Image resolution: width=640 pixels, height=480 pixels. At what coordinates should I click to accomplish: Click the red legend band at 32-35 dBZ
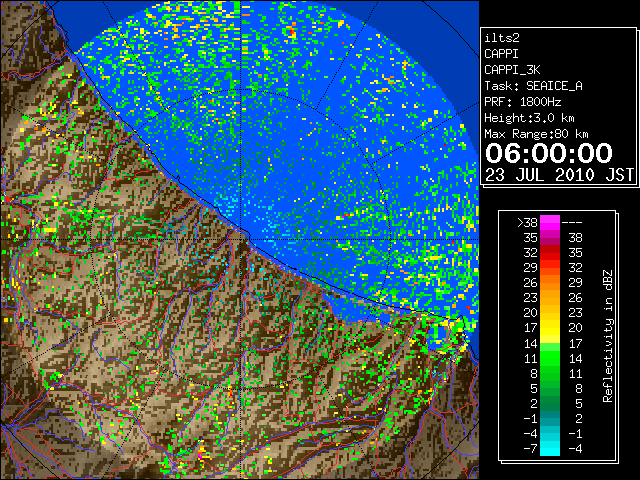550,253
